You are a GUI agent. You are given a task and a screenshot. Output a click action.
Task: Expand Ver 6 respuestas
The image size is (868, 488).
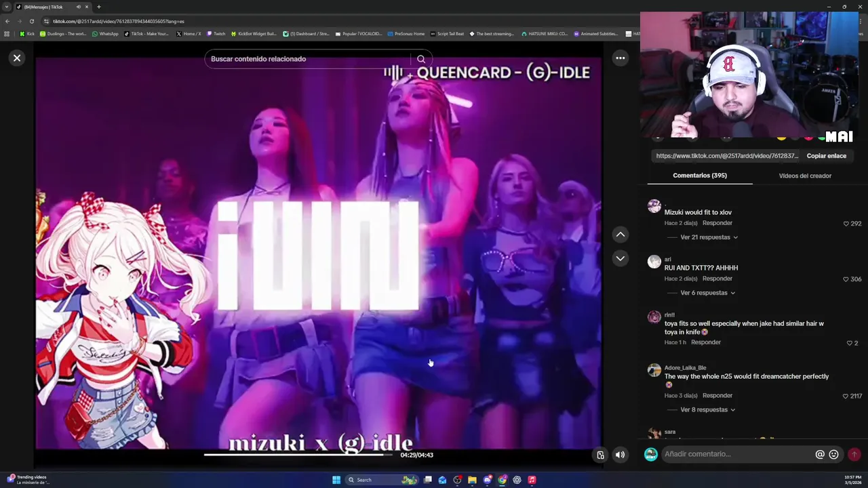click(707, 293)
